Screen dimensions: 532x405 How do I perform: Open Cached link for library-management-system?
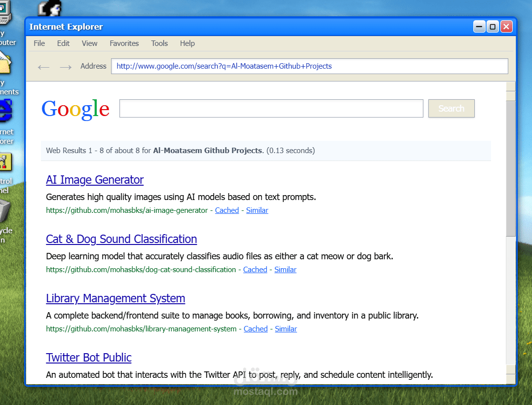pos(256,329)
